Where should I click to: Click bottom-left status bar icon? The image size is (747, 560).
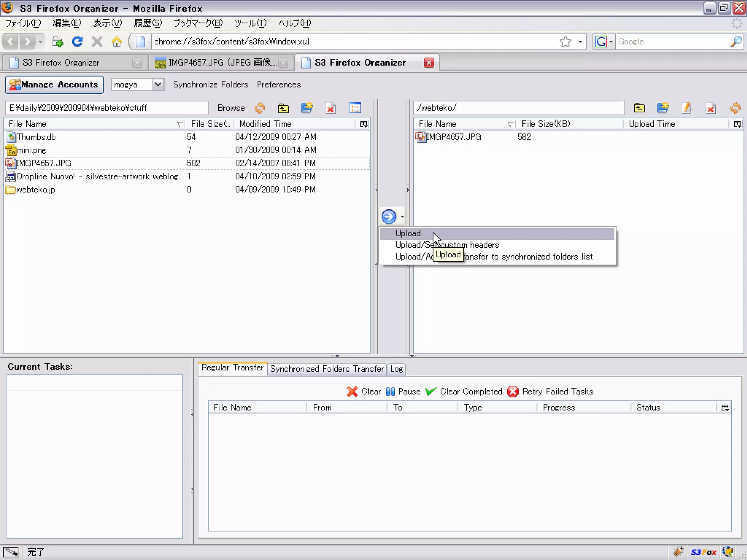tap(11, 552)
